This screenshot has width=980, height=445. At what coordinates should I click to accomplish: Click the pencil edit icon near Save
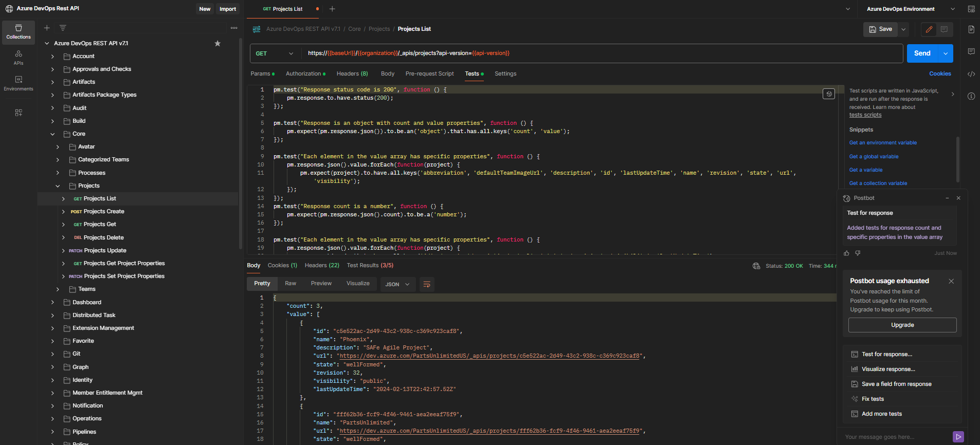coord(929,29)
